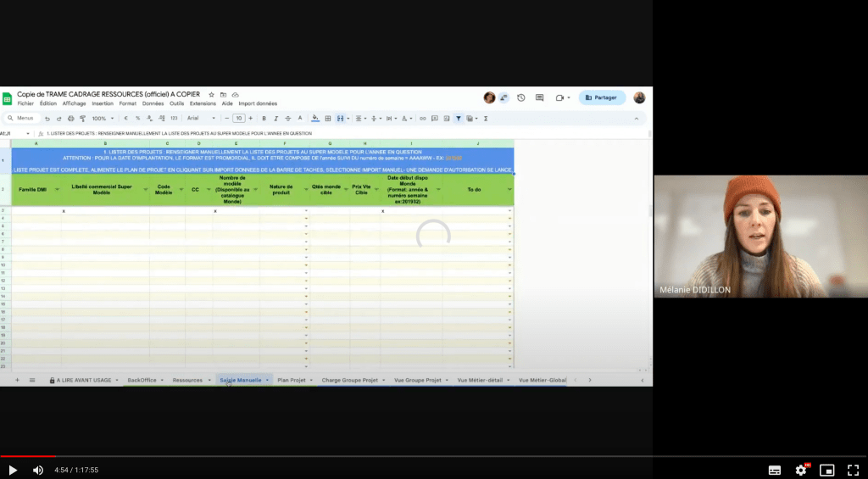The width and height of the screenshot is (868, 479).
Task: Open video quality settings gear
Action: (x=801, y=470)
